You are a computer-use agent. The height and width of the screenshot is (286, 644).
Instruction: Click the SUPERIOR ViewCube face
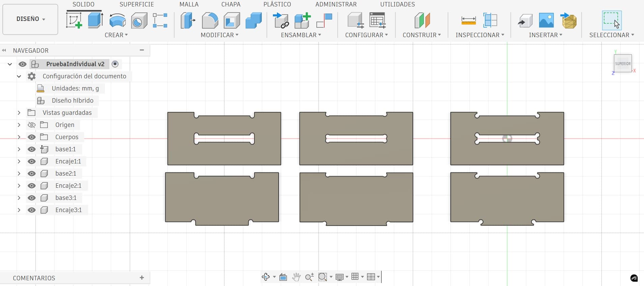click(x=623, y=63)
